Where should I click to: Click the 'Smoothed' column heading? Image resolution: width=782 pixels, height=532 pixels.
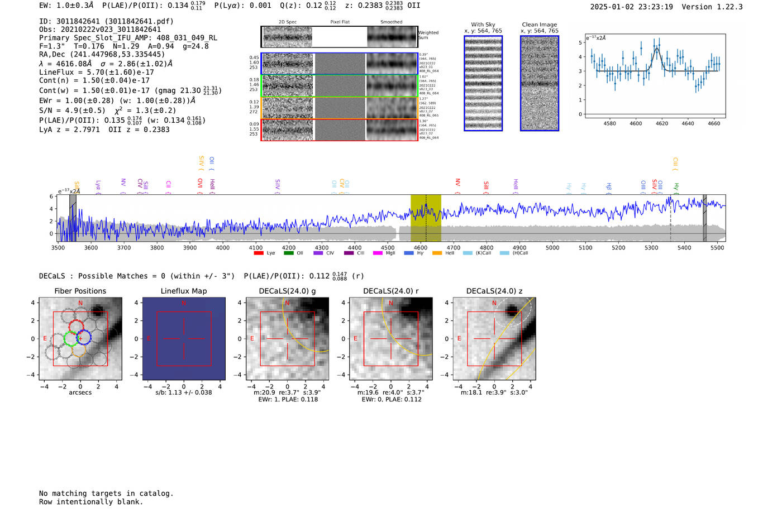tap(391, 22)
